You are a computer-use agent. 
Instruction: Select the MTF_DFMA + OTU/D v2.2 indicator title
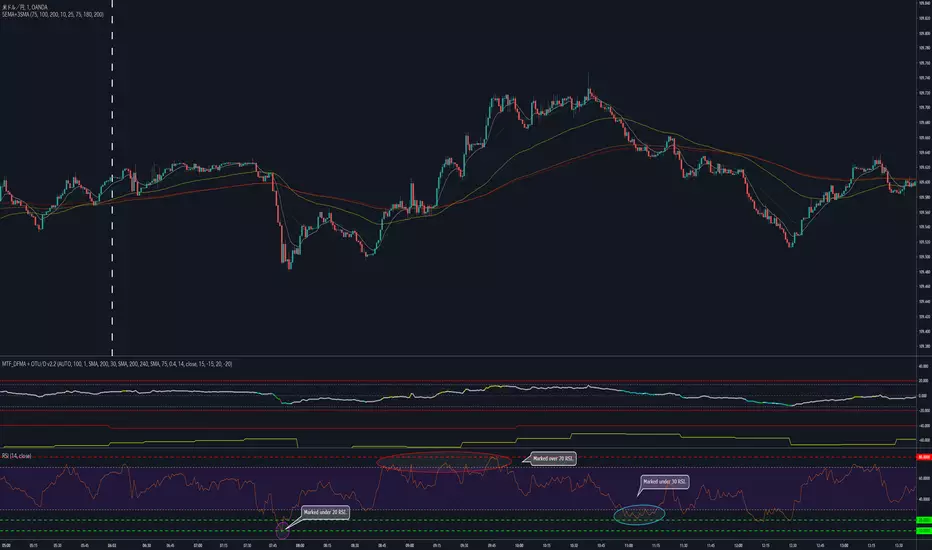pos(117,364)
